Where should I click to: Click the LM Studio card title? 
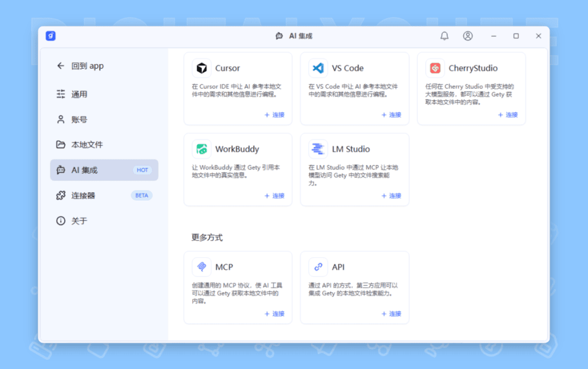(351, 149)
